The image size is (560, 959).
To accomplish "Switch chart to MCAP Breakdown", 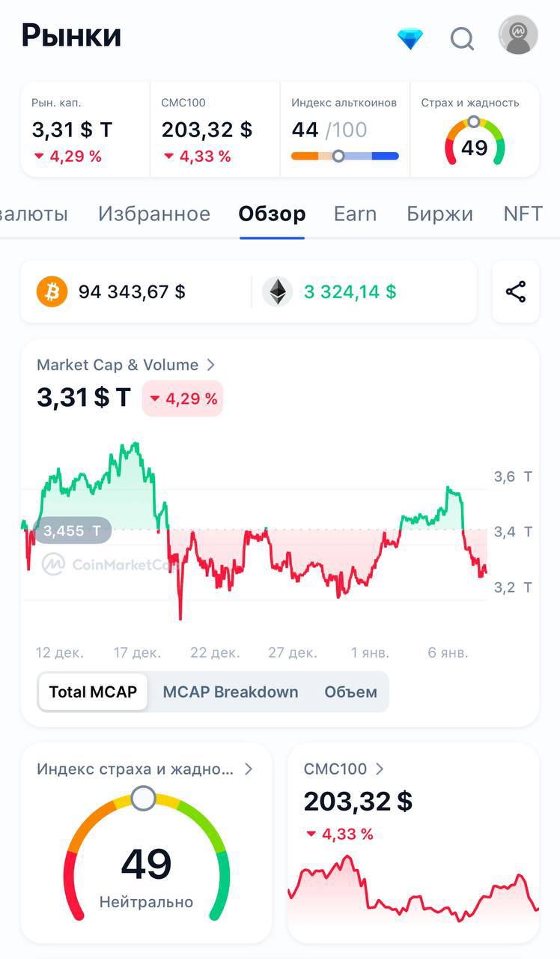I will 231,692.
